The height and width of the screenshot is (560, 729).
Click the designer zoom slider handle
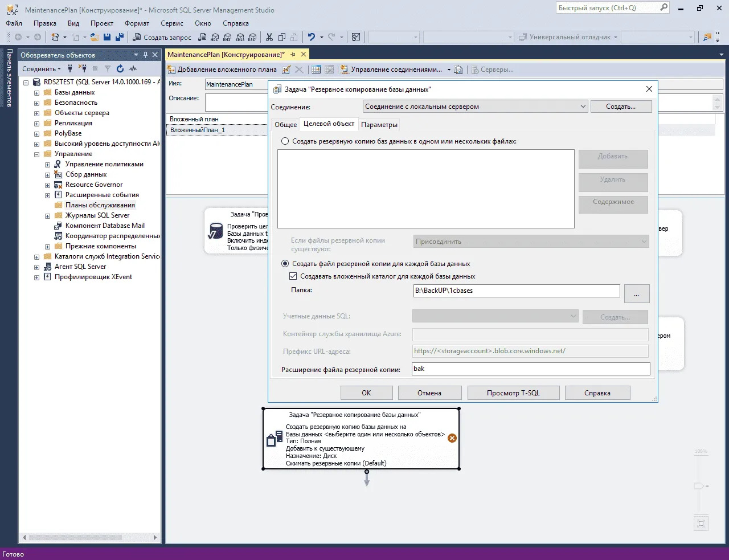tap(698, 486)
